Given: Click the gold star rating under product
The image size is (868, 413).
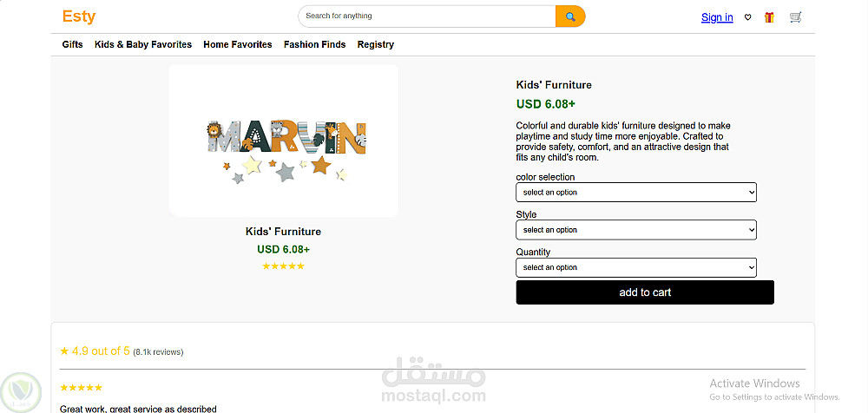Looking at the screenshot, I should click(x=284, y=266).
